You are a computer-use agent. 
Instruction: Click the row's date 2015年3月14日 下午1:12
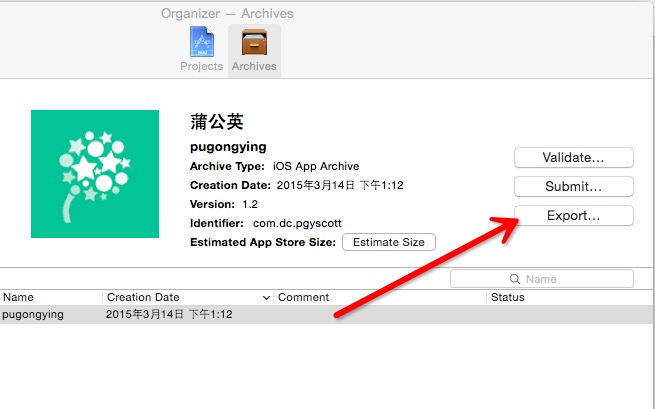coord(169,314)
